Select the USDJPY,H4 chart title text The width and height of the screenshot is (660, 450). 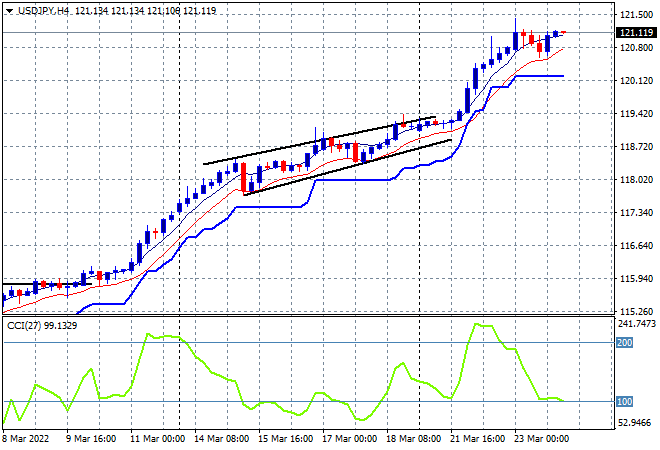tap(44, 11)
